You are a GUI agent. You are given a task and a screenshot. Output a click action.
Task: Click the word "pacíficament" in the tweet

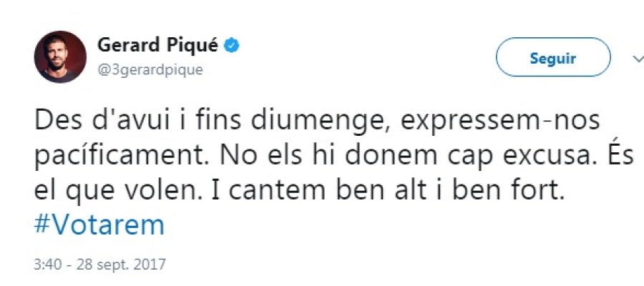tap(122, 157)
